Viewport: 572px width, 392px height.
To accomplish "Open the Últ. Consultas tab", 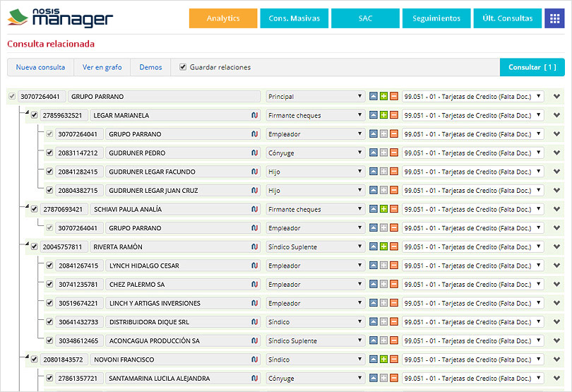I will (508, 18).
